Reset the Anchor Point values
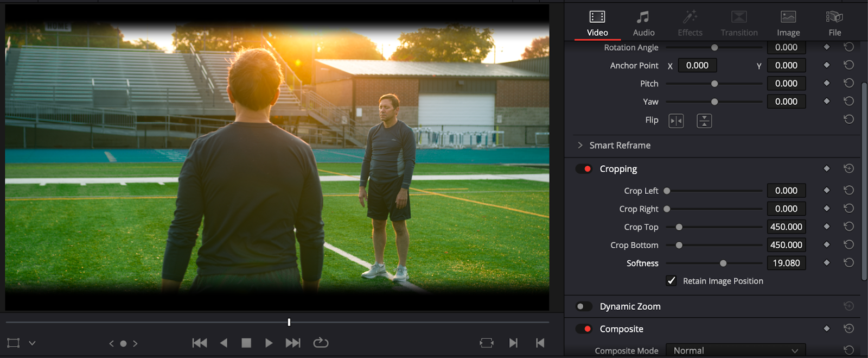The width and height of the screenshot is (868, 358). pos(849,65)
